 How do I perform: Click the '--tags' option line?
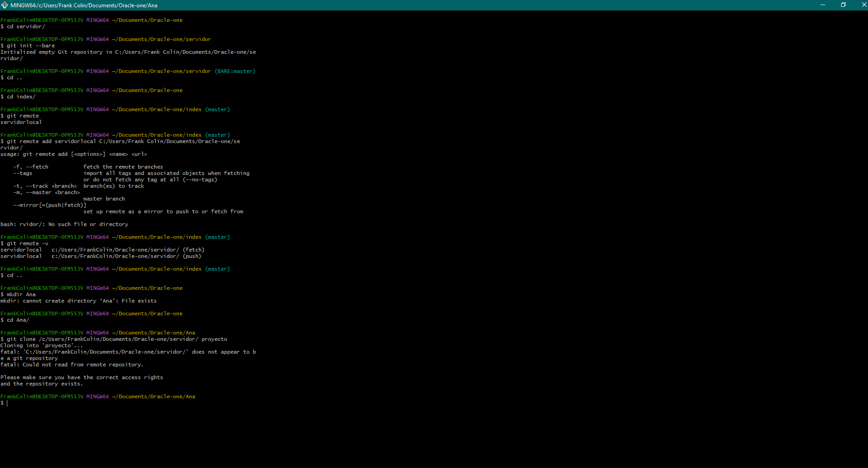(131, 173)
